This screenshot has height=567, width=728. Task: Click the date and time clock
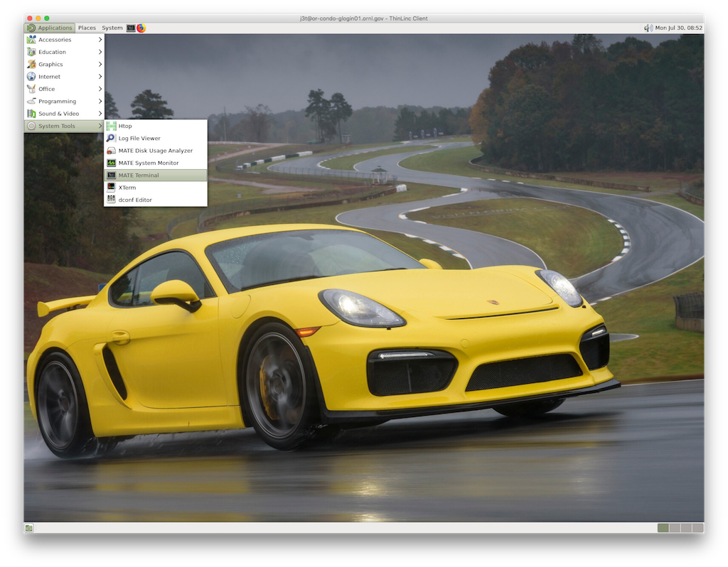pyautogui.click(x=678, y=28)
